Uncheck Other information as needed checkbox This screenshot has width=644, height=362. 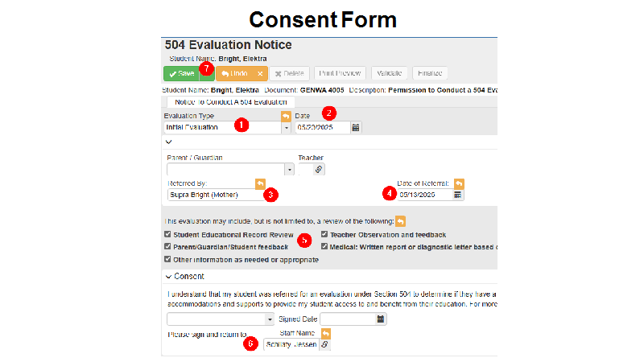click(x=167, y=259)
